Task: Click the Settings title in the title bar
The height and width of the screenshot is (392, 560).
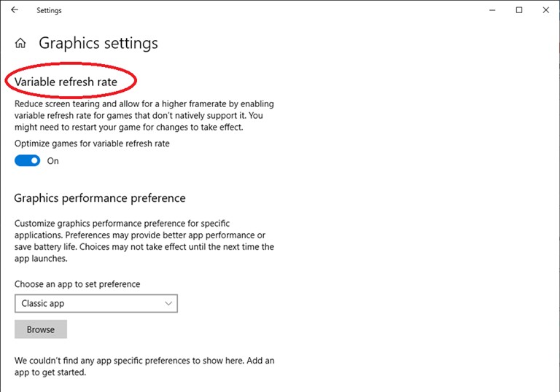Action: coord(49,10)
